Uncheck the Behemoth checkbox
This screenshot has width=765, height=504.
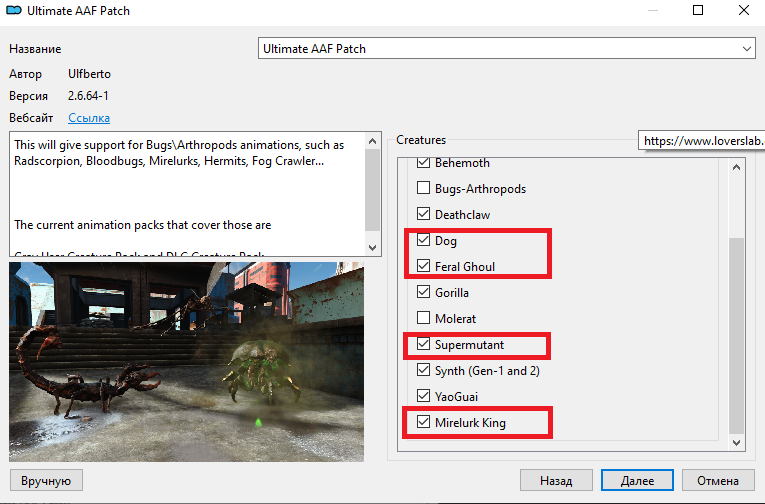(423, 163)
